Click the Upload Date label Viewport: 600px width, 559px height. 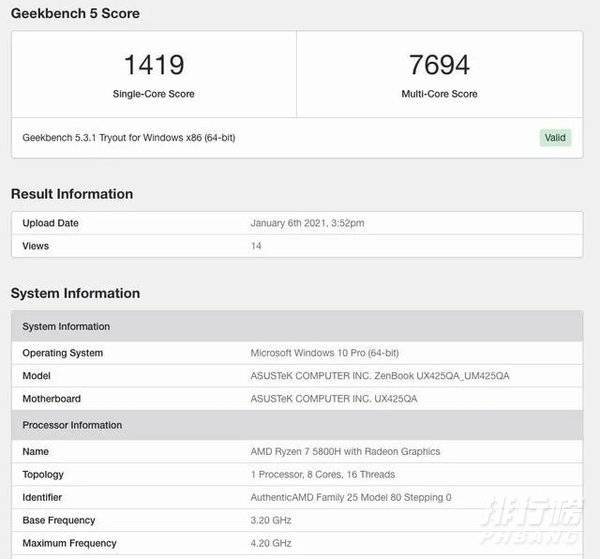[x=51, y=223]
